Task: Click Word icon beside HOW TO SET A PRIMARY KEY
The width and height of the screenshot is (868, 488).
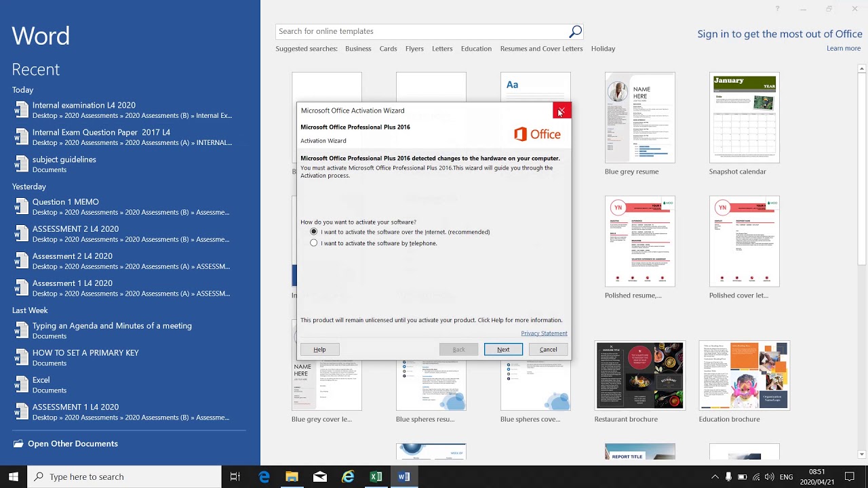Action: 21,357
